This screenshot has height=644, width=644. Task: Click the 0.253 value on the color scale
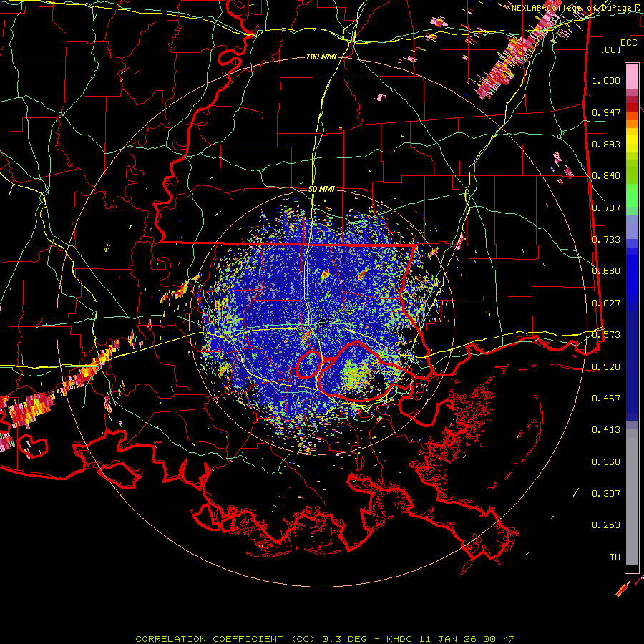point(606,525)
